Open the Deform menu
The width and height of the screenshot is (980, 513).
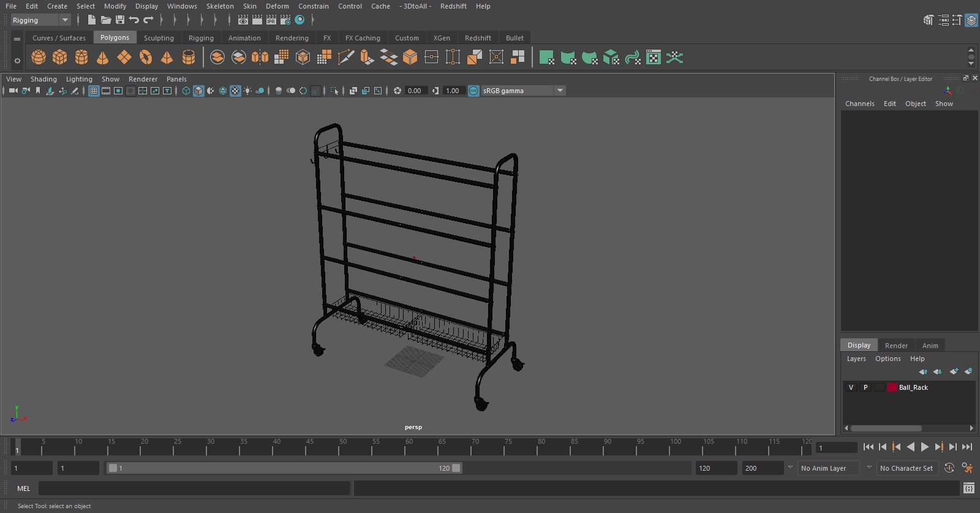[277, 6]
